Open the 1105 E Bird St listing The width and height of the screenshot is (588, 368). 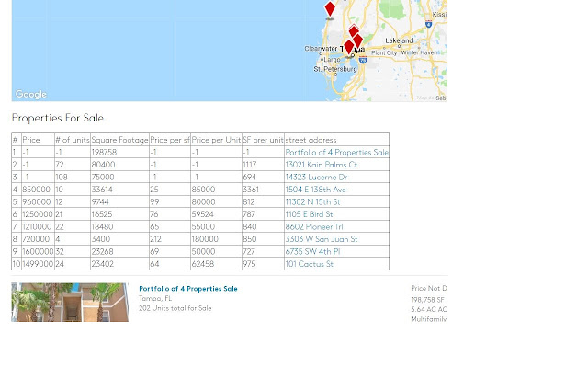pos(309,214)
